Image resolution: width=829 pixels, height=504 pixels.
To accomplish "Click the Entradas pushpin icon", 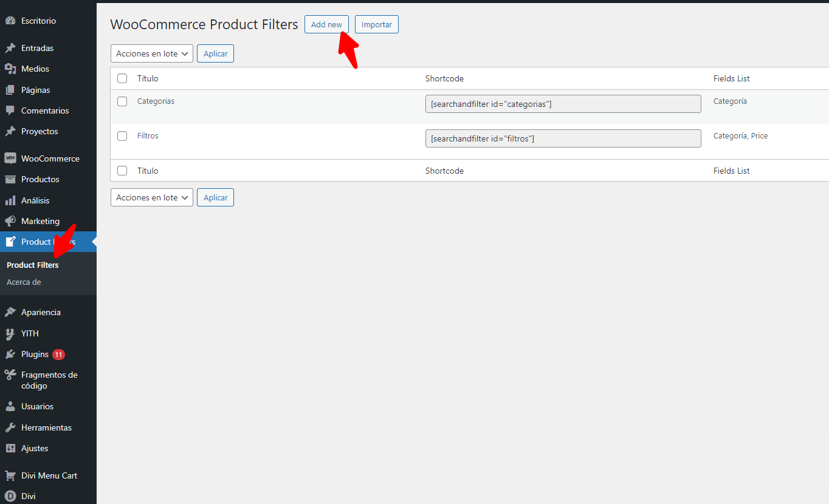I will tap(10, 48).
